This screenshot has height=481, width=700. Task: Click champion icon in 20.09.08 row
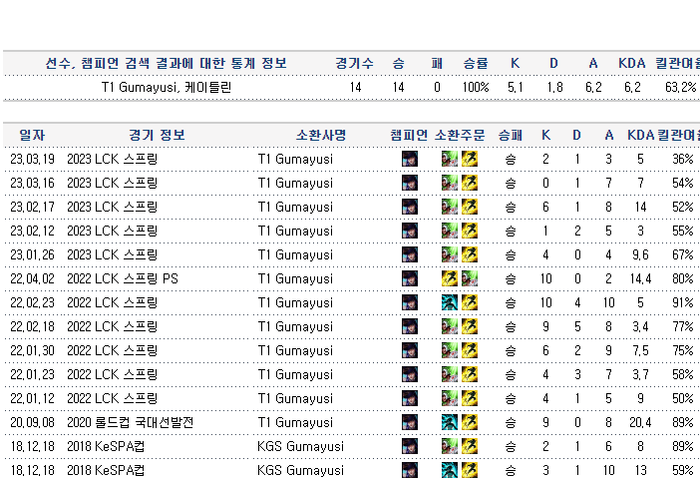pyautogui.click(x=410, y=423)
